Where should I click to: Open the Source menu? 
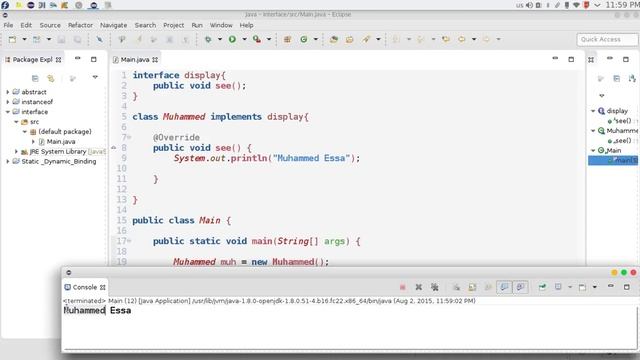click(50, 25)
